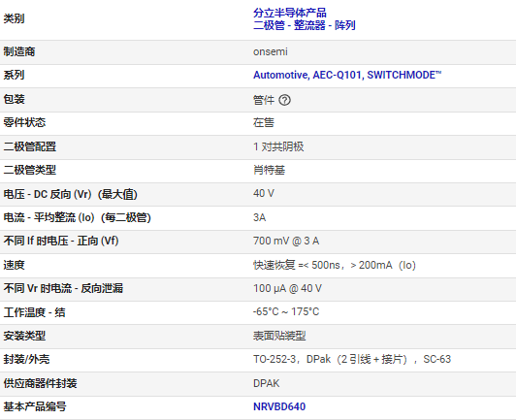Click the help icon next to 管件
This screenshot has width=516, height=420.
[x=284, y=100]
